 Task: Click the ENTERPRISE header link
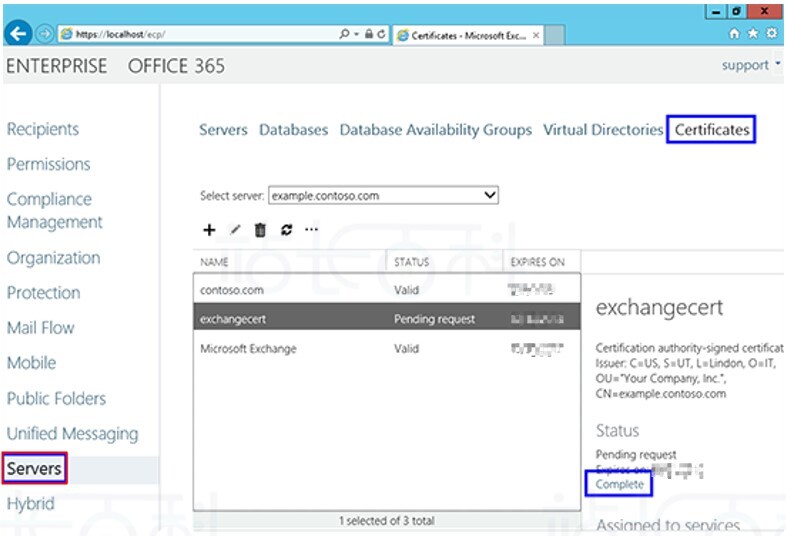57,66
